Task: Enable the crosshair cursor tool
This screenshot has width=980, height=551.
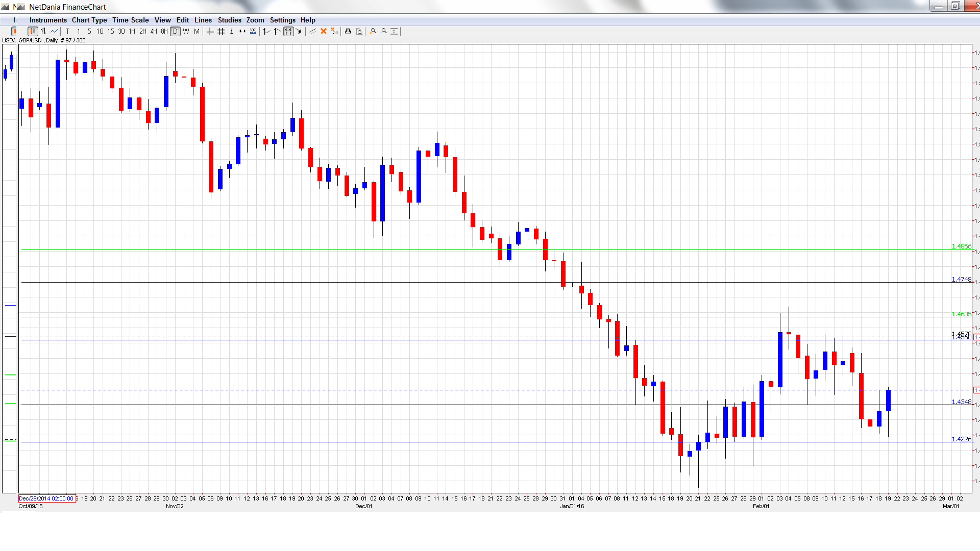Action: (x=210, y=31)
